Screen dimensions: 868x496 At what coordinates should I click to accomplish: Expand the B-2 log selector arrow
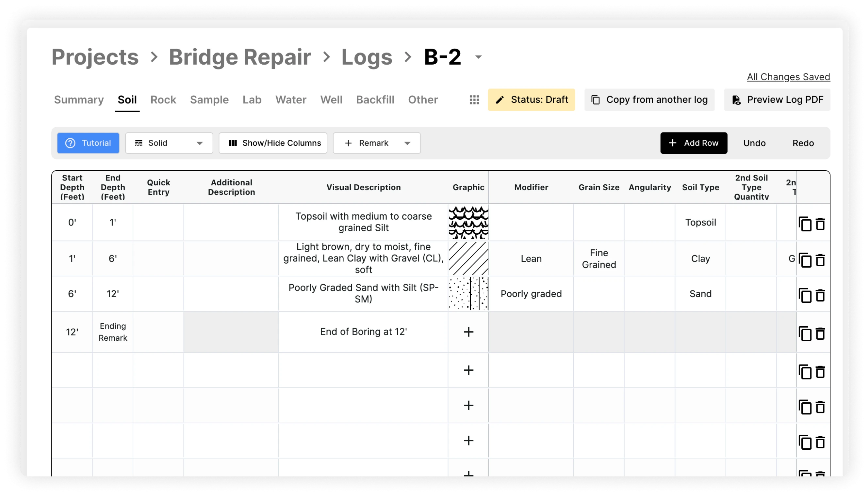click(x=478, y=57)
